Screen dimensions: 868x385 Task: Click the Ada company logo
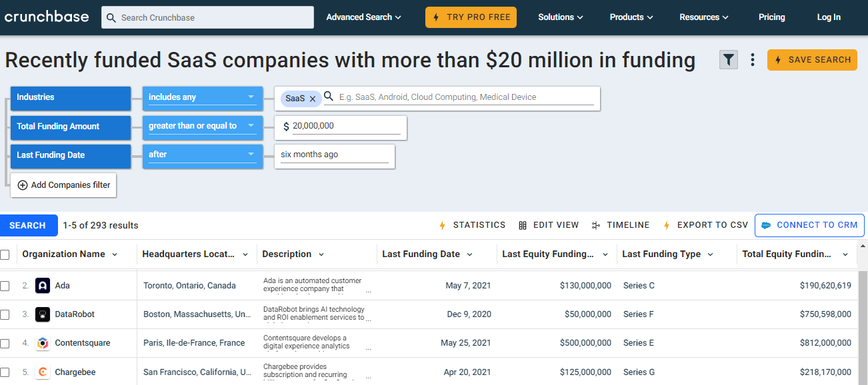(x=43, y=286)
